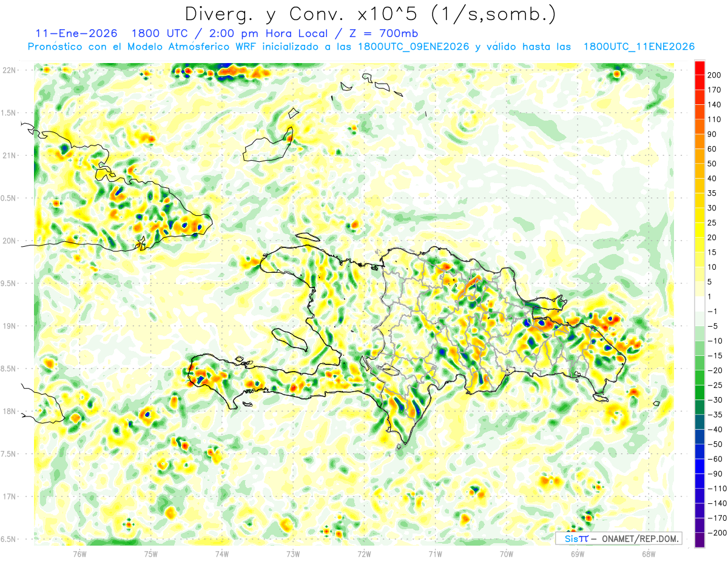Click the 70W longitude label
This screenshot has height=562, width=728.
pos(507,554)
